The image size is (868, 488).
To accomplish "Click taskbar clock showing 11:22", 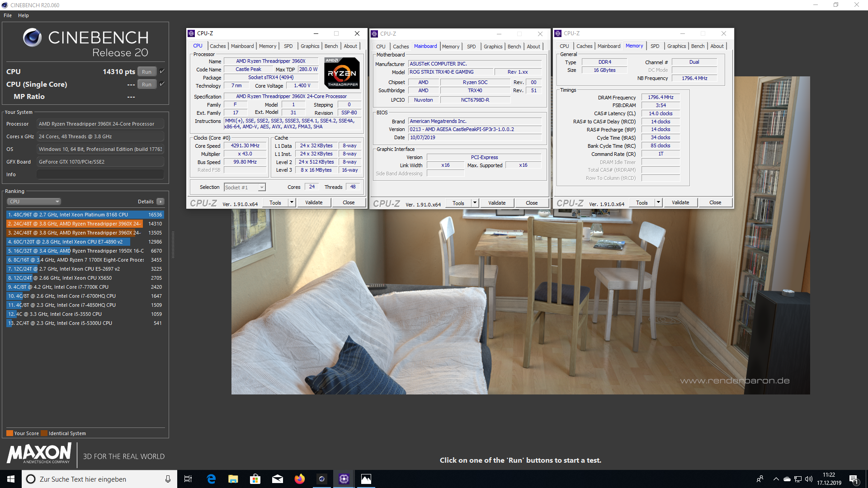I will click(x=829, y=479).
